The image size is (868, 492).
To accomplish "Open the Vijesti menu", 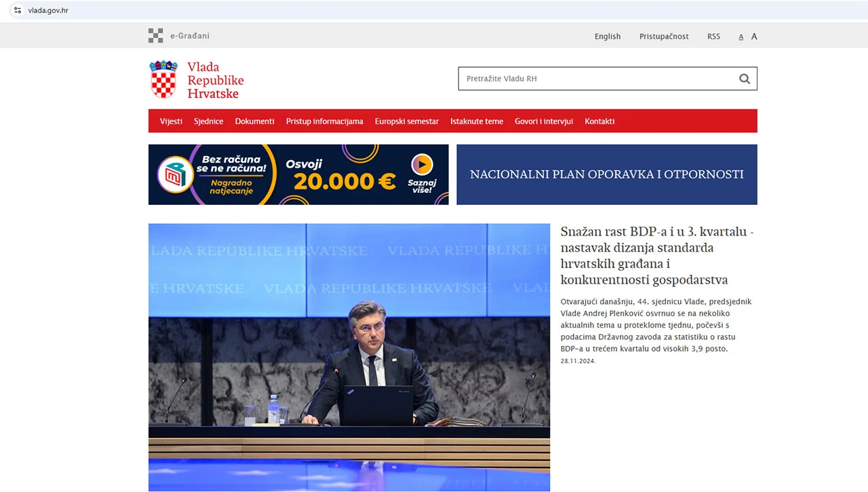I will click(x=171, y=121).
